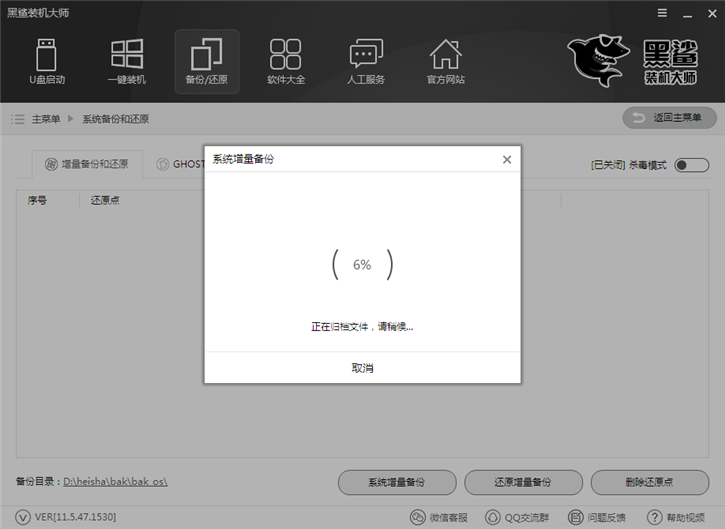Click the 删除还原点 button
Viewport: 725px width, 529px height.
click(x=649, y=482)
